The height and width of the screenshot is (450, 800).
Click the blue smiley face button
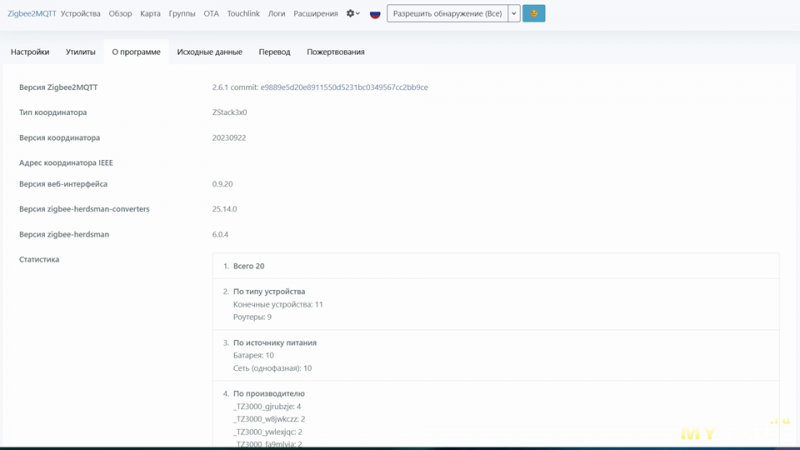(534, 14)
